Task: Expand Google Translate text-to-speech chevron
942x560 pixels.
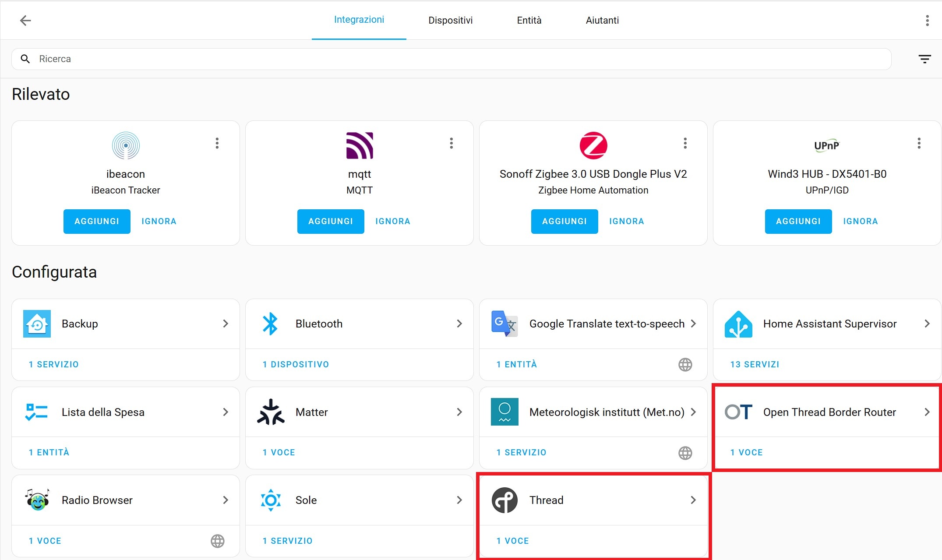Action: point(693,324)
